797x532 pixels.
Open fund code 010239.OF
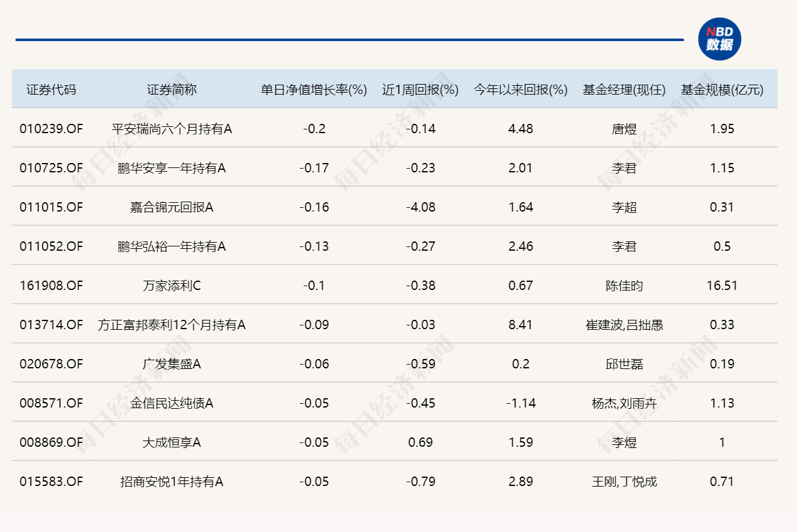[52, 129]
